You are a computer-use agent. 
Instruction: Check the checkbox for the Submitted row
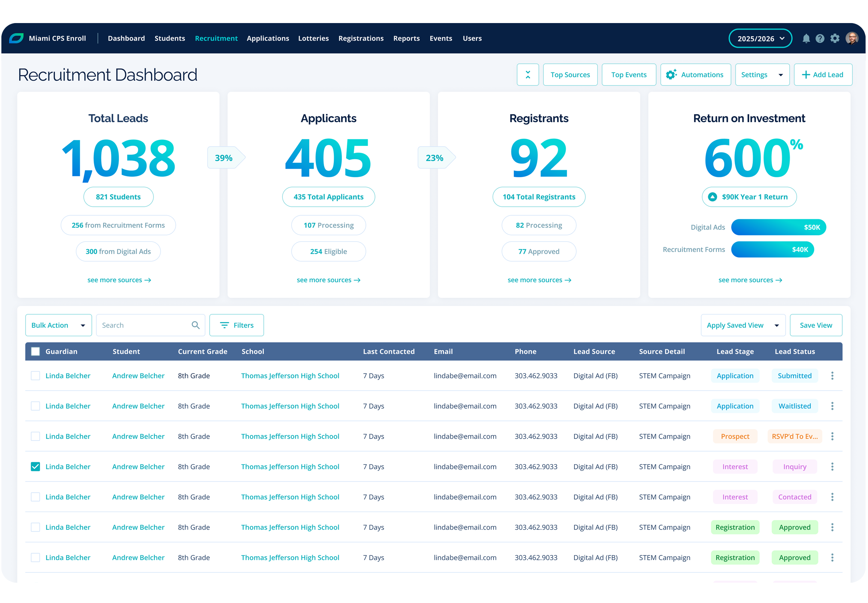(35, 376)
